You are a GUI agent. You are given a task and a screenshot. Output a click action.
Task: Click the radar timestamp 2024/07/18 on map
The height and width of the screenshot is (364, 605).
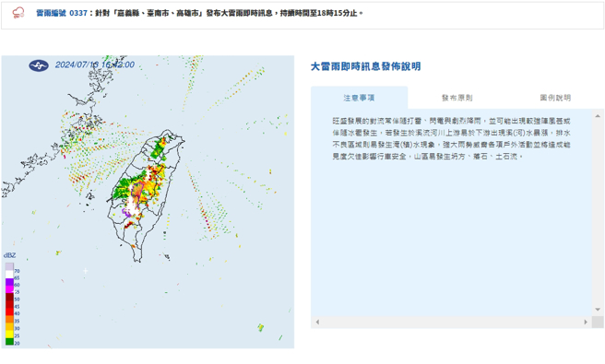click(94, 65)
